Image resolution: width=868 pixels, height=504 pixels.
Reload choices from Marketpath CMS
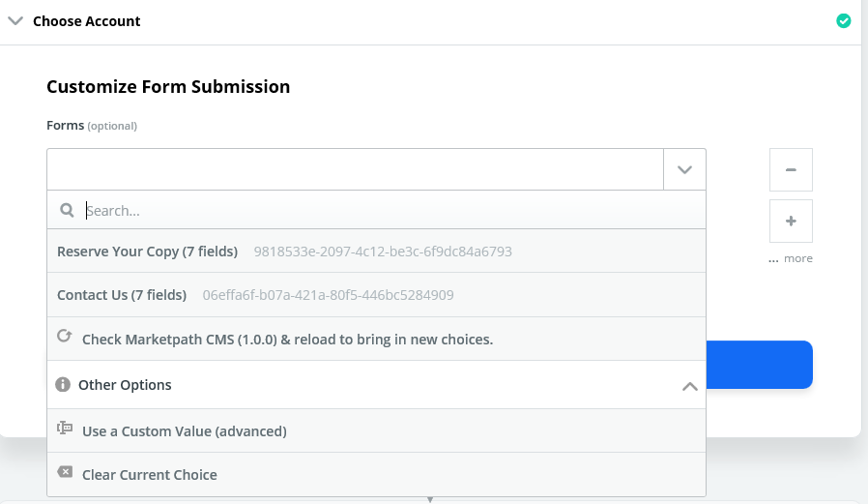(376, 339)
